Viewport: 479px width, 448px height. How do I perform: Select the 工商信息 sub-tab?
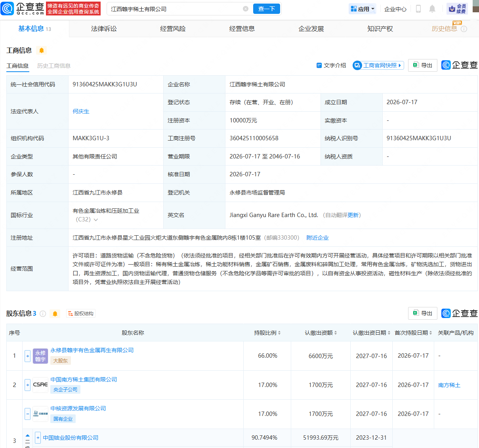click(17, 66)
